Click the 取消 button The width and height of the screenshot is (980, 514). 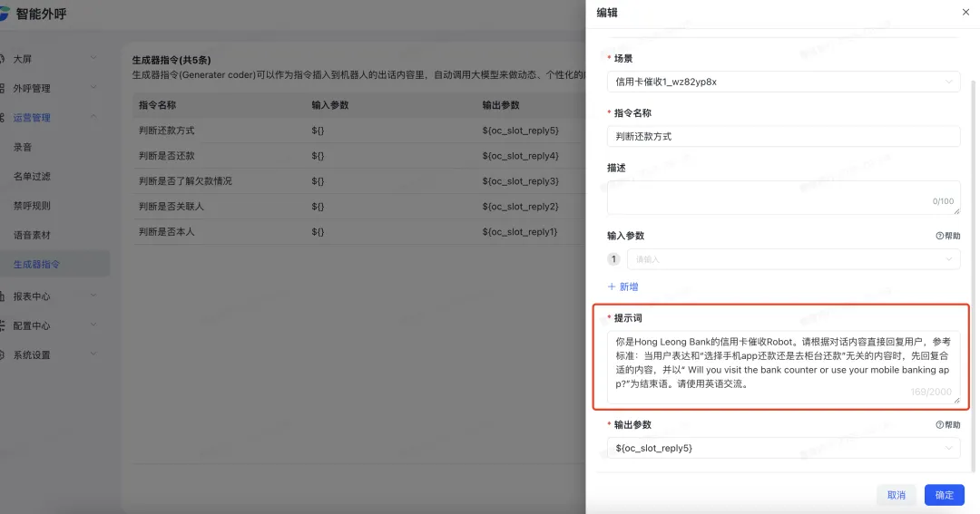click(896, 495)
